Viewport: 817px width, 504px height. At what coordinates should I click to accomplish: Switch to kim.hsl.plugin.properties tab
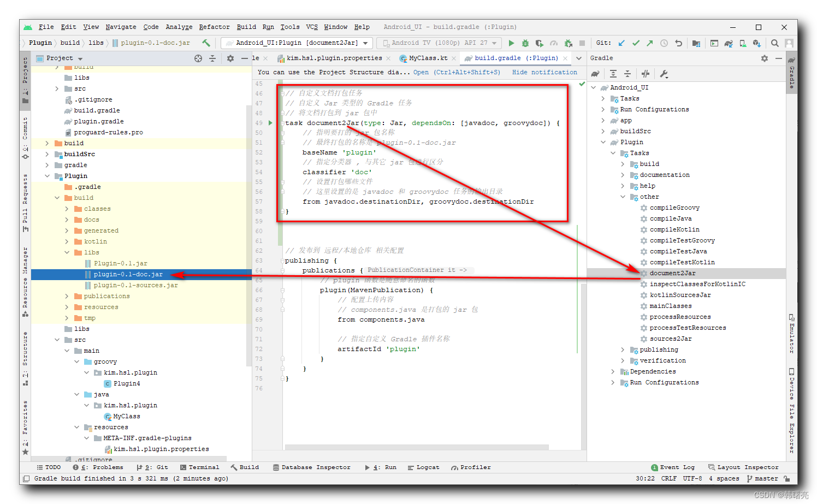(334, 58)
